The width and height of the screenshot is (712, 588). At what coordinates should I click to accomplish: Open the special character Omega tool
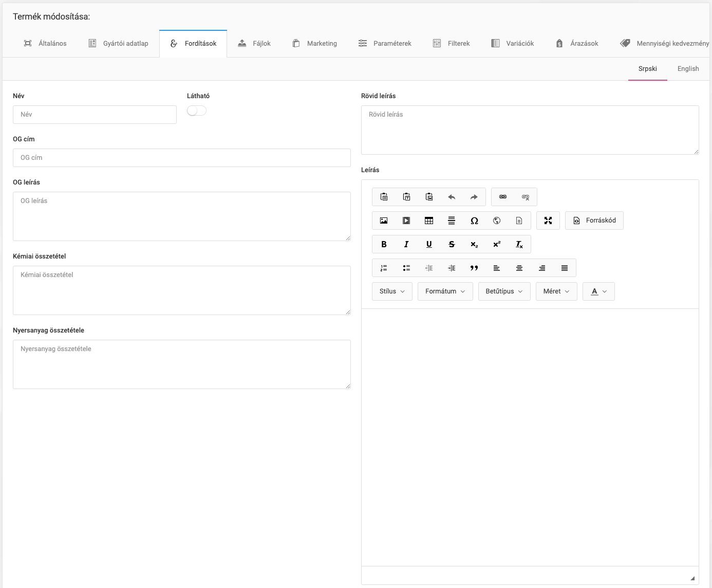474,220
